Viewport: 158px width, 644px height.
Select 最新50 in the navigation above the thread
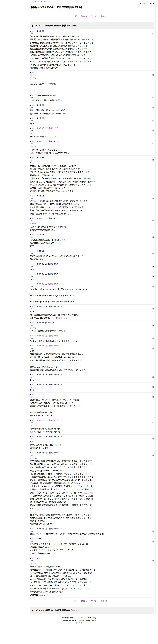(x=103, y=16)
